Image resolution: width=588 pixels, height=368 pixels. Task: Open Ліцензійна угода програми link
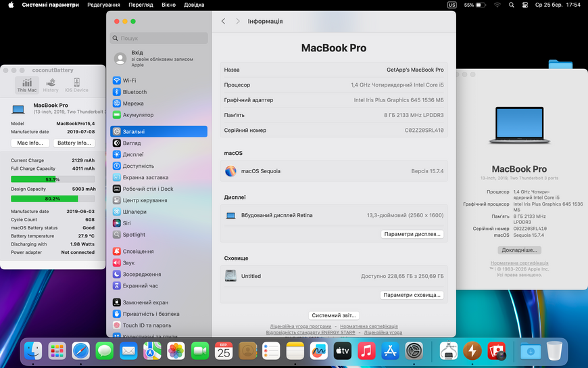[301, 326]
